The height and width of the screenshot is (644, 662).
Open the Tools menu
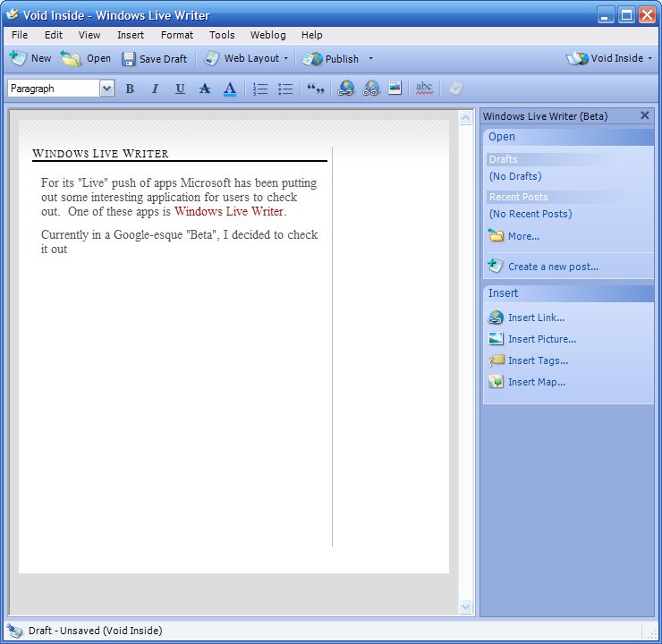coord(222,35)
